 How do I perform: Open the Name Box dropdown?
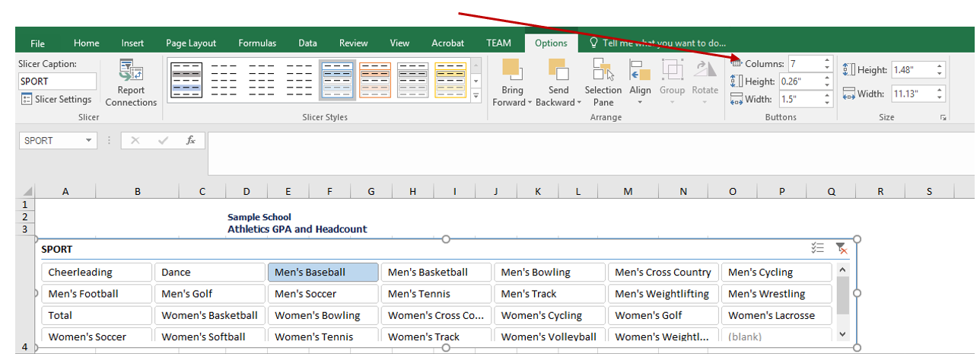point(89,141)
